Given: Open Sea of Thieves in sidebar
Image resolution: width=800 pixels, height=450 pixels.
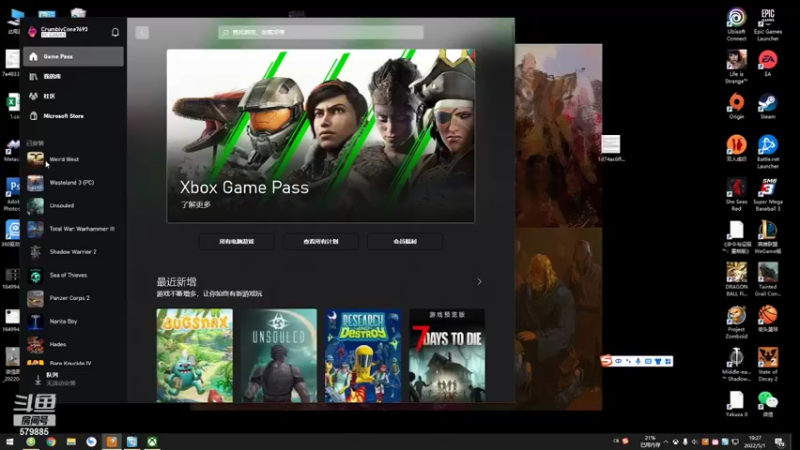Looking at the screenshot, I should pos(73,275).
